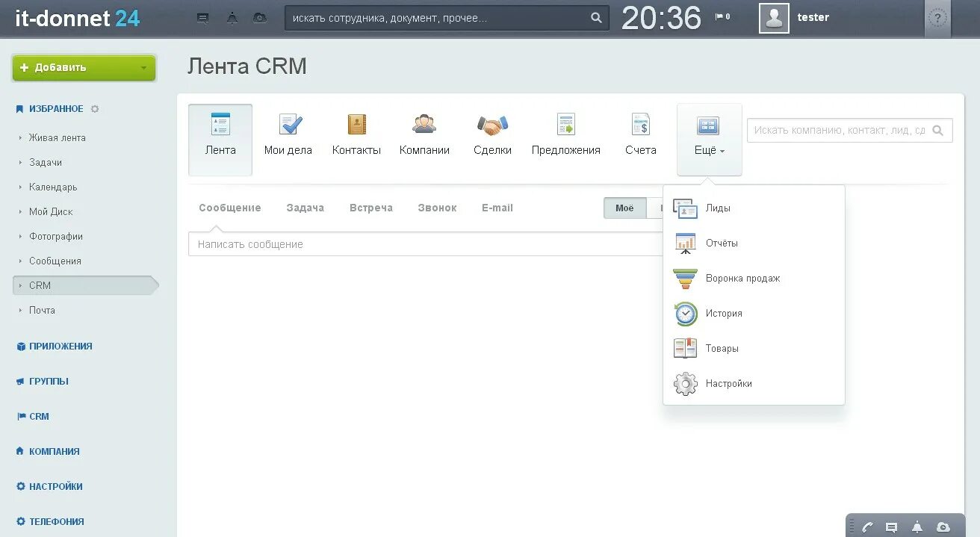Click the Настройки gear icon in menu
Viewport: 980px width, 537px height.
(685, 384)
